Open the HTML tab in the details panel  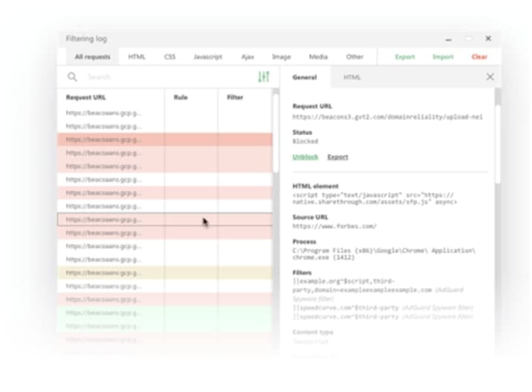point(351,77)
